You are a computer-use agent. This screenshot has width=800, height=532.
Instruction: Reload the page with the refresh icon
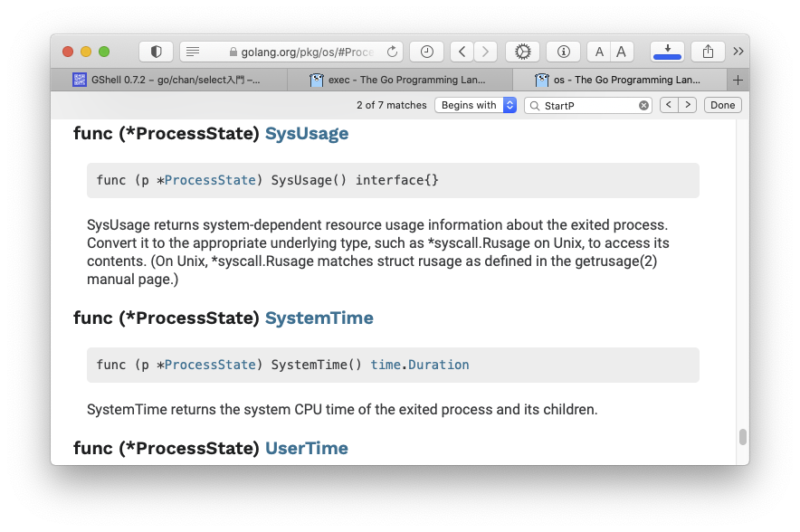(392, 52)
